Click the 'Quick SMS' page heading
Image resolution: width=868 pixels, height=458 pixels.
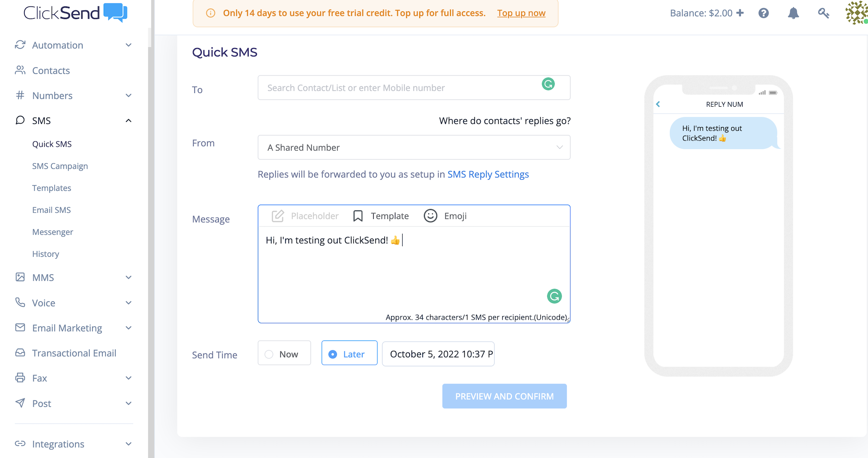(225, 52)
